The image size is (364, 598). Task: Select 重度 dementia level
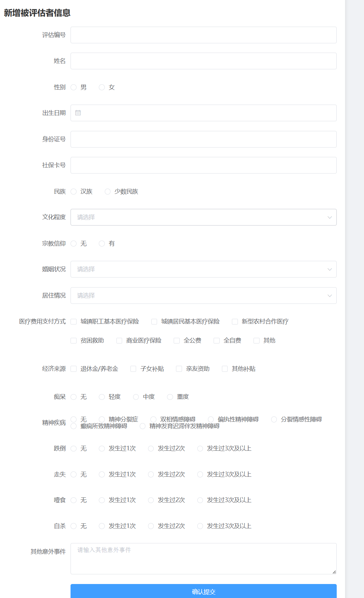pyautogui.click(x=170, y=397)
